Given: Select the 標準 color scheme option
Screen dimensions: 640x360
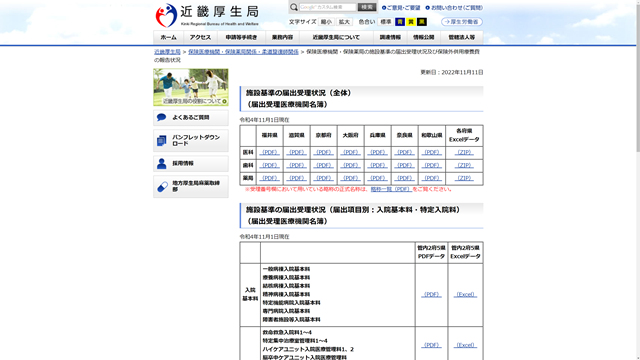Looking at the screenshot, I should (x=386, y=22).
